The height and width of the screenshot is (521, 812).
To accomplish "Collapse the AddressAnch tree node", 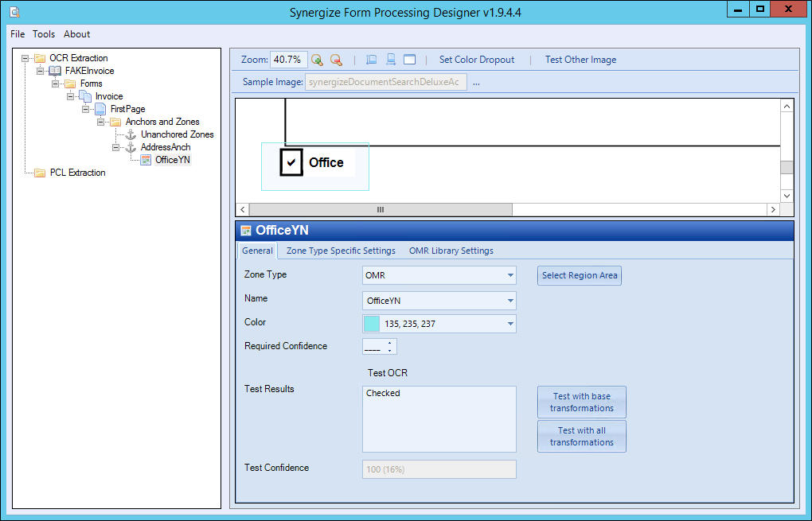I will pos(116,147).
